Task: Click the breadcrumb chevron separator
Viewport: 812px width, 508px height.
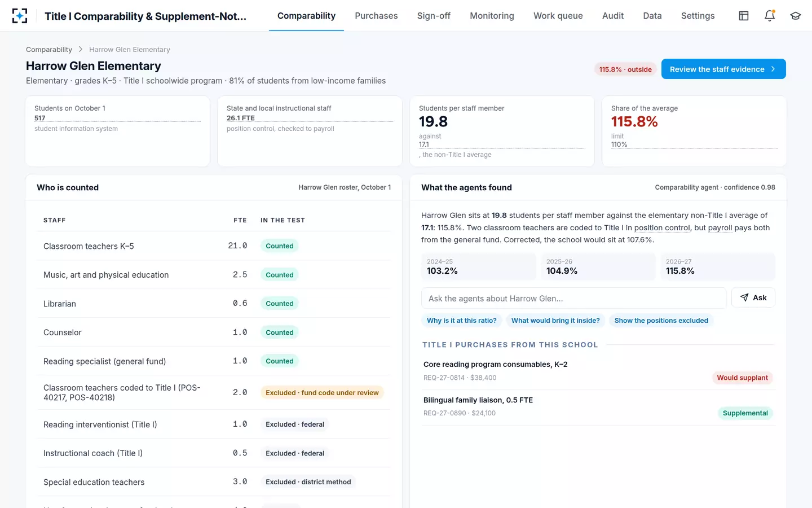Action: click(81, 49)
